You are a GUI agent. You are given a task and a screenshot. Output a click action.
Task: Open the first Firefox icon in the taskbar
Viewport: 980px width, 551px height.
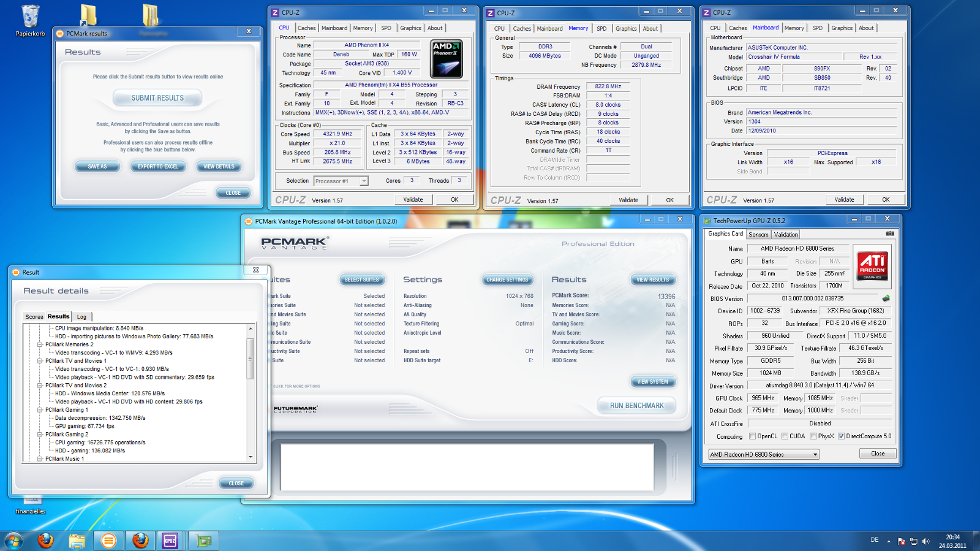click(45, 541)
